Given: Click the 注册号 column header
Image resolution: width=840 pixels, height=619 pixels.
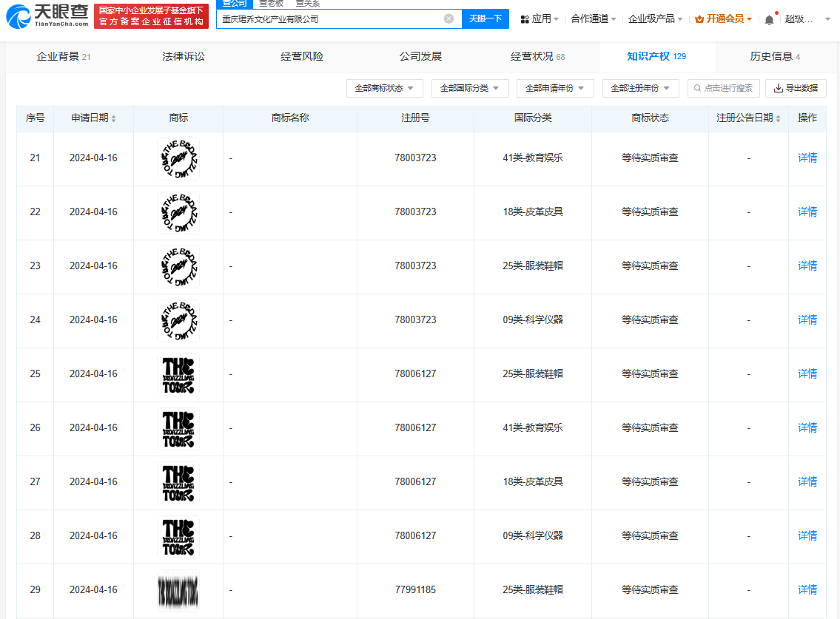Looking at the screenshot, I should (415, 118).
